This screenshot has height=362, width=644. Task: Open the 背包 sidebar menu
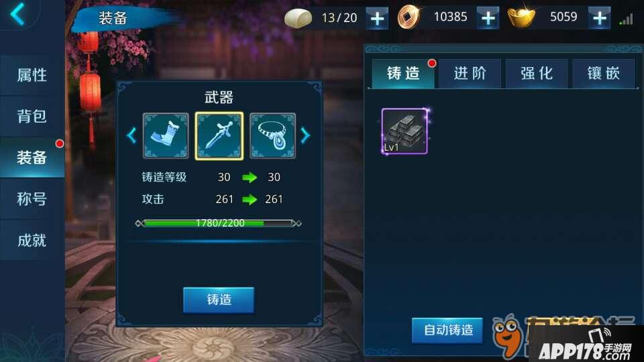point(32,117)
